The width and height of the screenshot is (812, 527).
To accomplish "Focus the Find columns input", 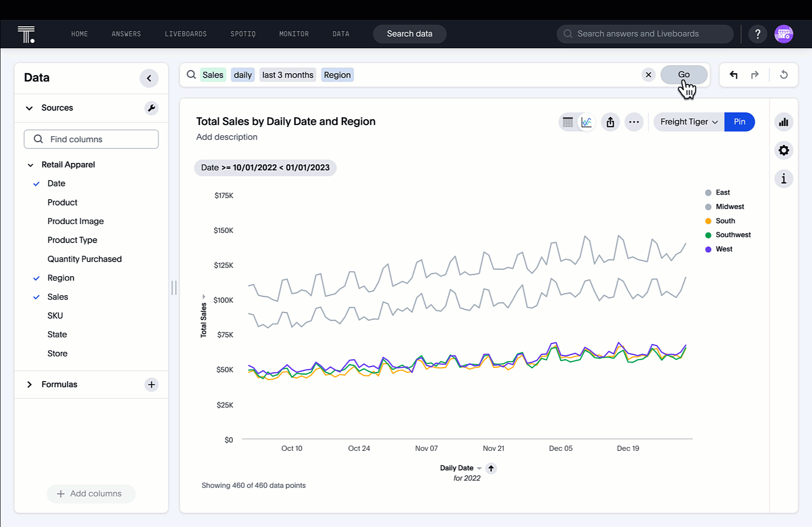I will 91,139.
